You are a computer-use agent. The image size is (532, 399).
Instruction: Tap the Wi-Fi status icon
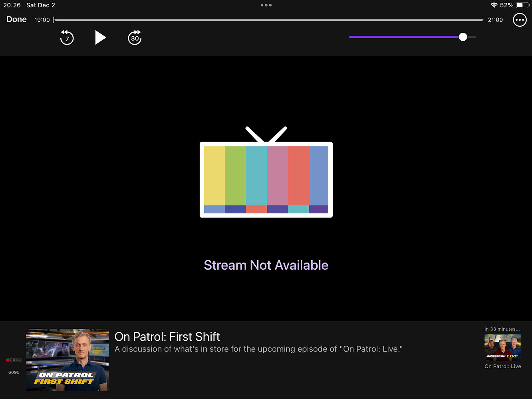click(x=495, y=5)
